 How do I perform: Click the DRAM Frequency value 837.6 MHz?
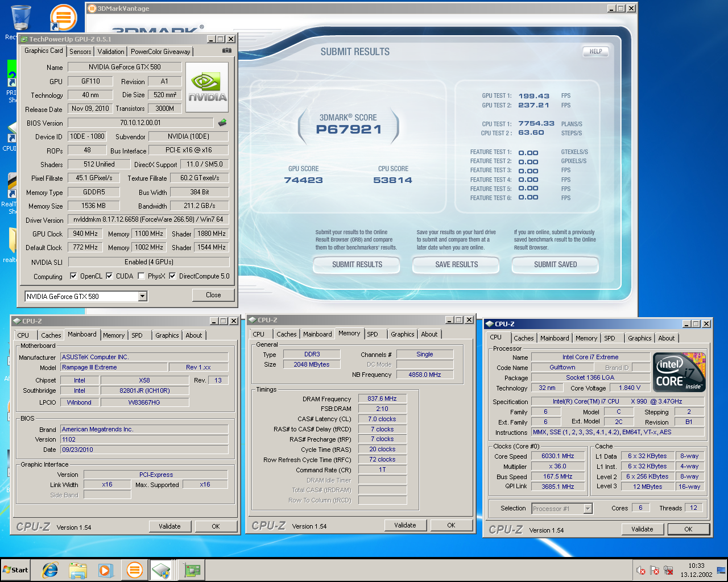[382, 398]
